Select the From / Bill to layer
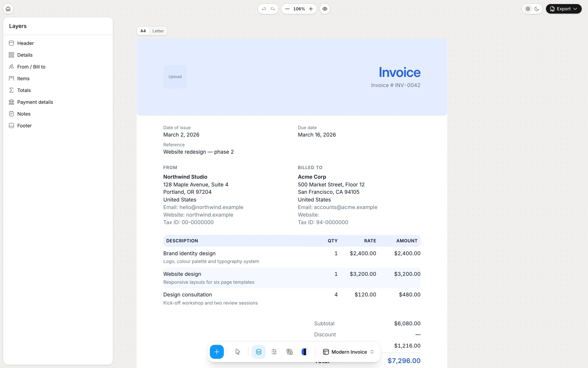 58,67
